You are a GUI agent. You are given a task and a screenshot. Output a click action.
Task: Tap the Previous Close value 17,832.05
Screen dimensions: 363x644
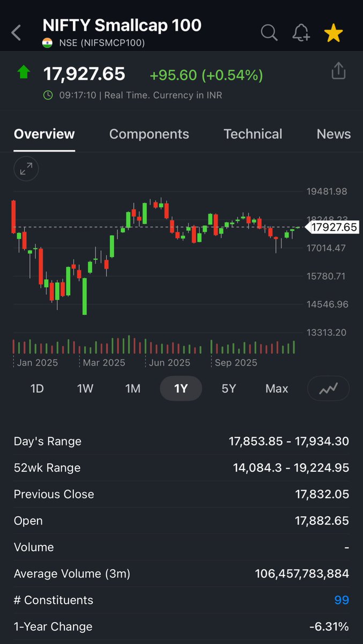322,494
